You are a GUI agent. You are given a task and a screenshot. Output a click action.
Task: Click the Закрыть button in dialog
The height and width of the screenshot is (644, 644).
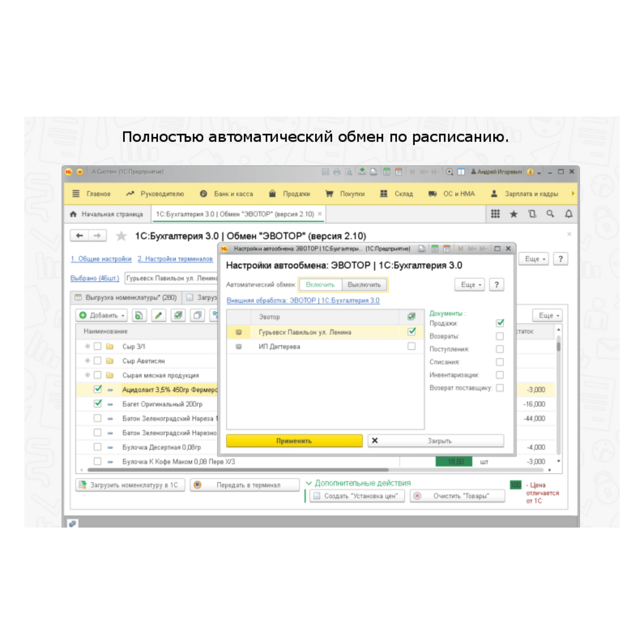click(x=436, y=441)
